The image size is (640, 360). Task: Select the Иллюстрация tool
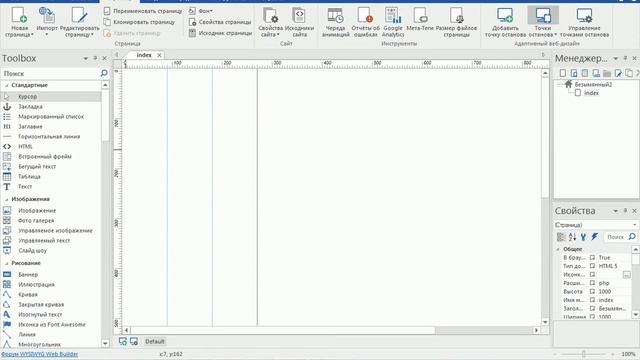point(51,284)
